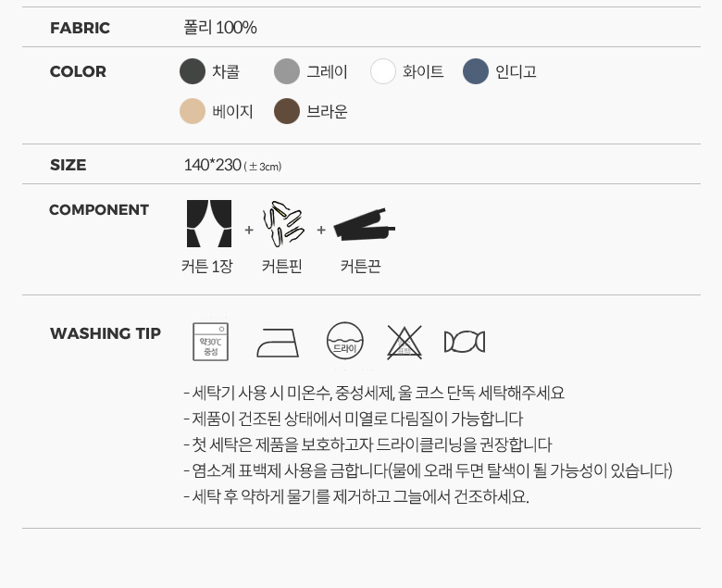Image resolution: width=722 pixels, height=588 pixels.
Task: Click the curtain tie strap icon
Action: pos(364,225)
